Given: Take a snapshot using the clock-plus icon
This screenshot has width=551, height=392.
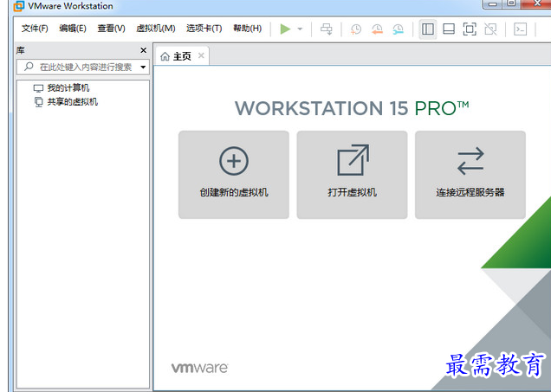Looking at the screenshot, I should [x=355, y=29].
